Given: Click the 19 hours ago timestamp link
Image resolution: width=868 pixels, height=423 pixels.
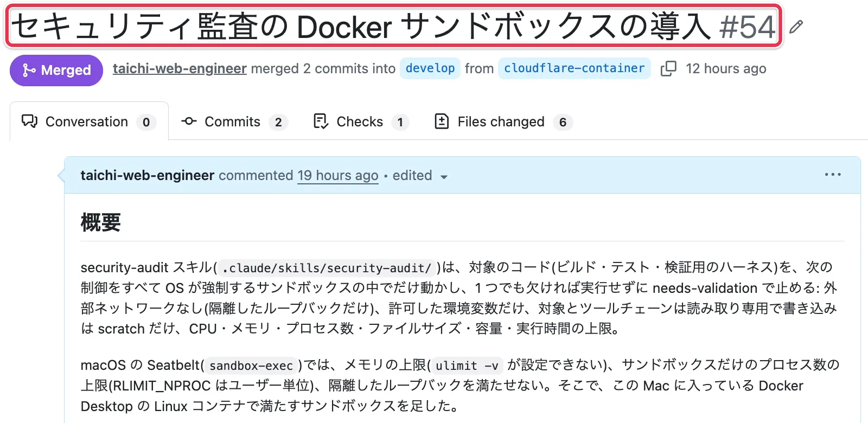Looking at the screenshot, I should 337,176.
